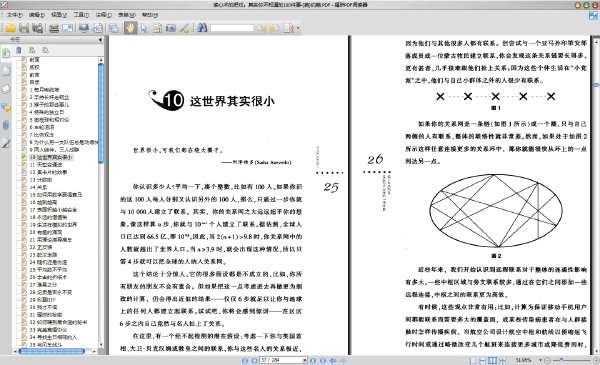This screenshot has height=365, width=600.
Task: Click the binoculars search icon
Action: [202, 28]
